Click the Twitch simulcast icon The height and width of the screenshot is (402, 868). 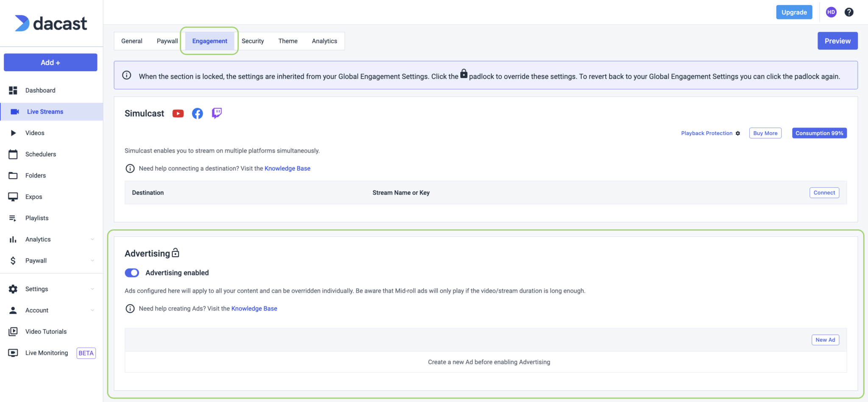click(x=217, y=113)
